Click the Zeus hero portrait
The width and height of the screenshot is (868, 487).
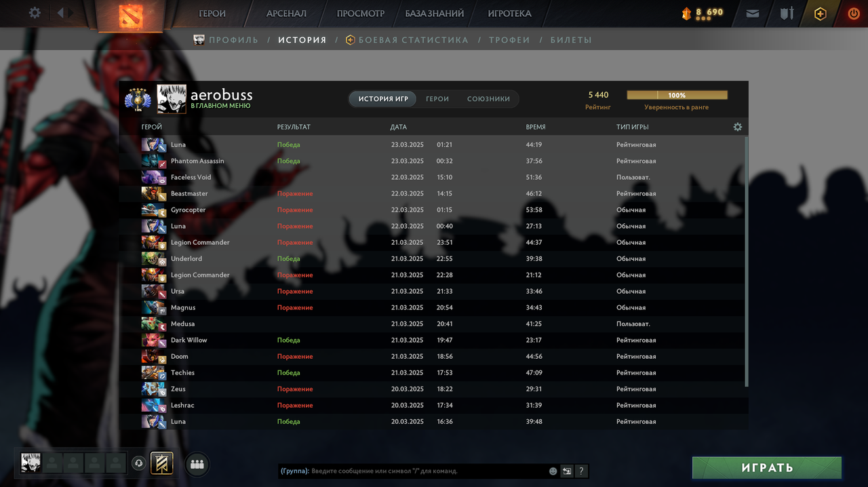(154, 389)
